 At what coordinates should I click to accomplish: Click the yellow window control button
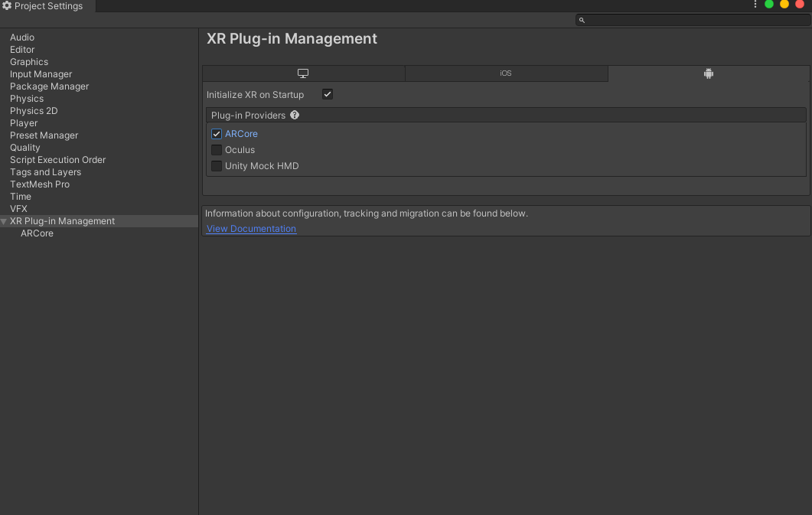pyautogui.click(x=784, y=5)
